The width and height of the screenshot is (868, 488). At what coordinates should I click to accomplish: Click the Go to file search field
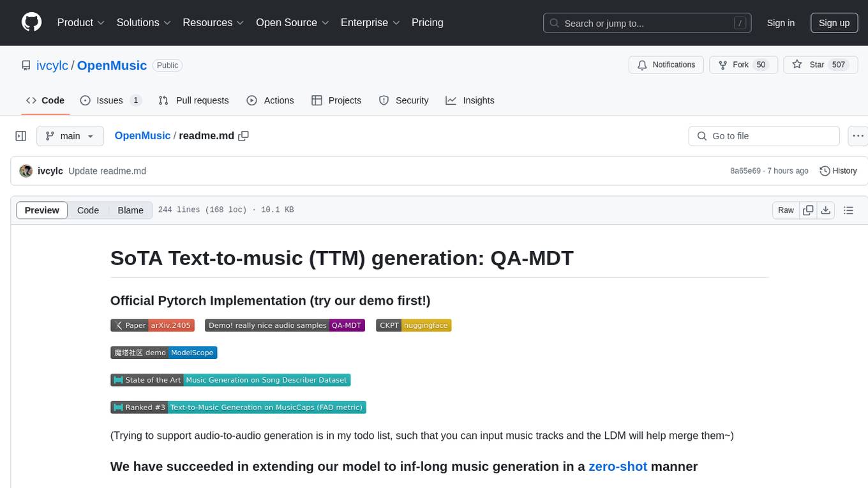pyautogui.click(x=764, y=136)
